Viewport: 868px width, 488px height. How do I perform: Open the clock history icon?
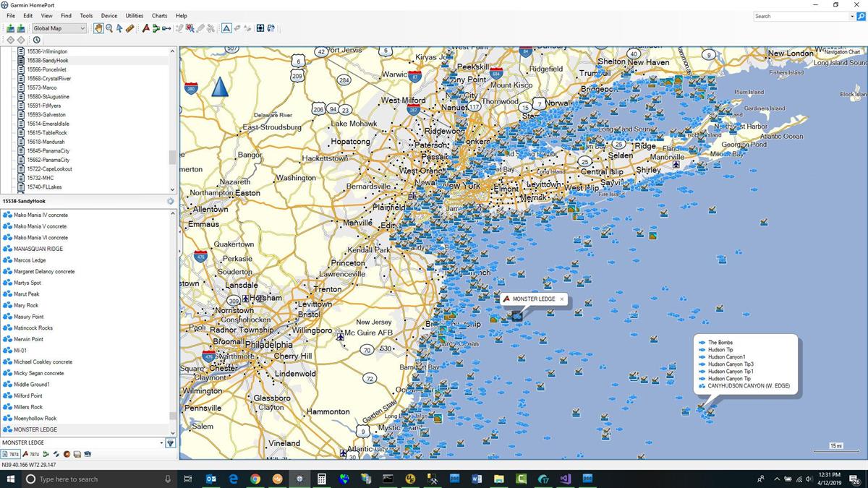tap(36, 40)
